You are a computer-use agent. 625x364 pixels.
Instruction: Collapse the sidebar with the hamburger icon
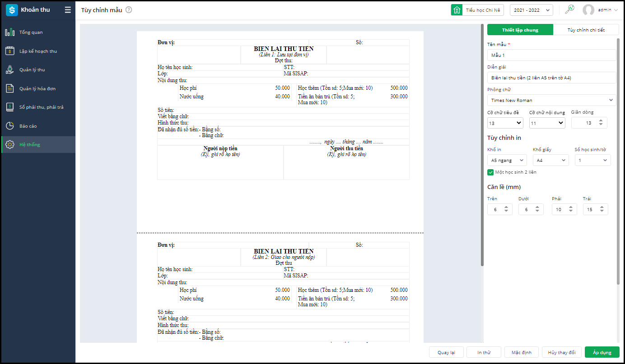coord(68,10)
